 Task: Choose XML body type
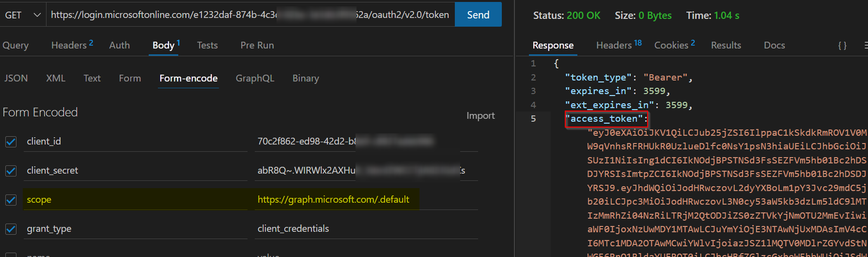tap(56, 78)
